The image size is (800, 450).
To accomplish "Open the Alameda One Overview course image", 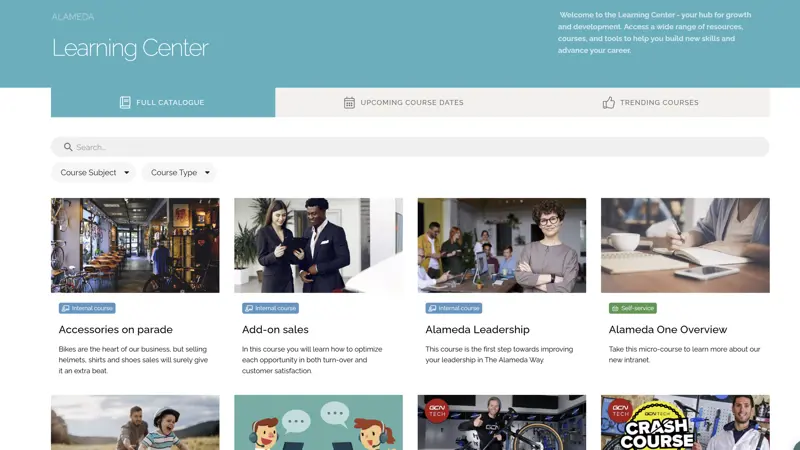I will pos(685,245).
